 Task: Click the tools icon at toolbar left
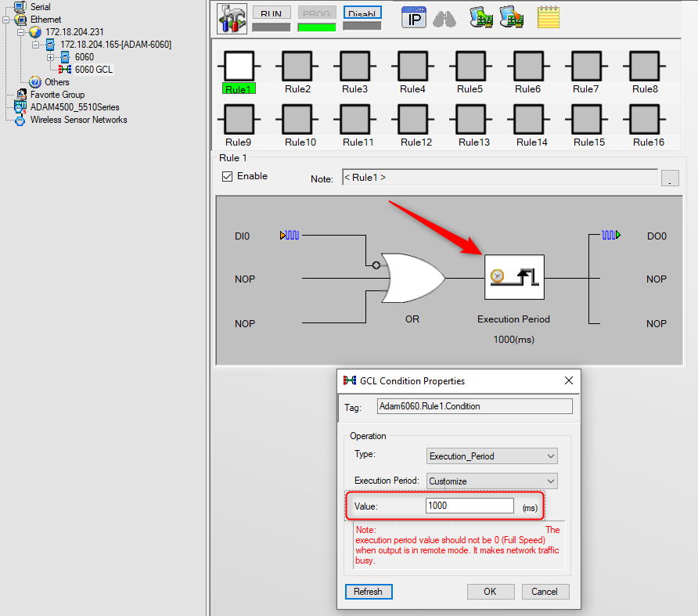click(232, 18)
